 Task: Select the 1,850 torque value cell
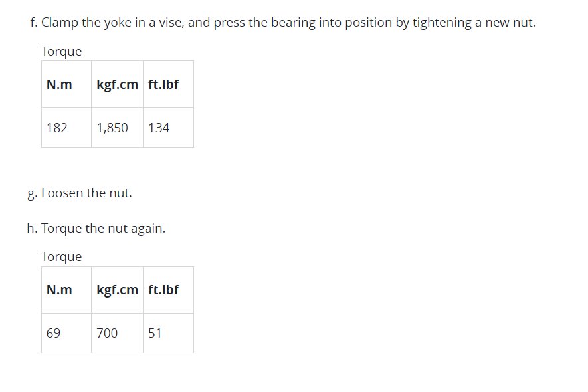[x=117, y=128]
